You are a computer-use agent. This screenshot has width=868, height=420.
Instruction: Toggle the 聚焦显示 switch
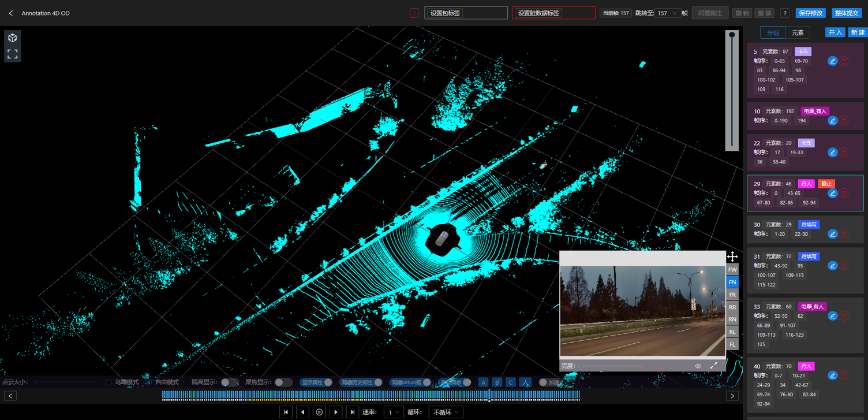283,382
